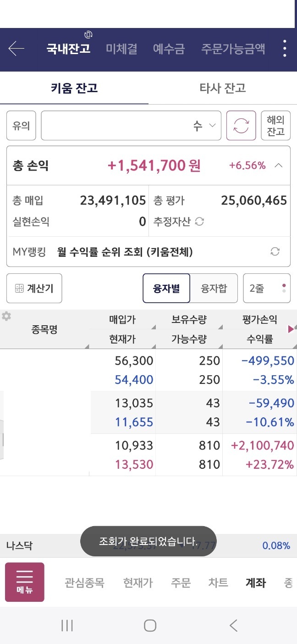Viewport: 297px width, 644px height.
Task: Go to 관심종목 in bottom bar
Action: tap(85, 583)
